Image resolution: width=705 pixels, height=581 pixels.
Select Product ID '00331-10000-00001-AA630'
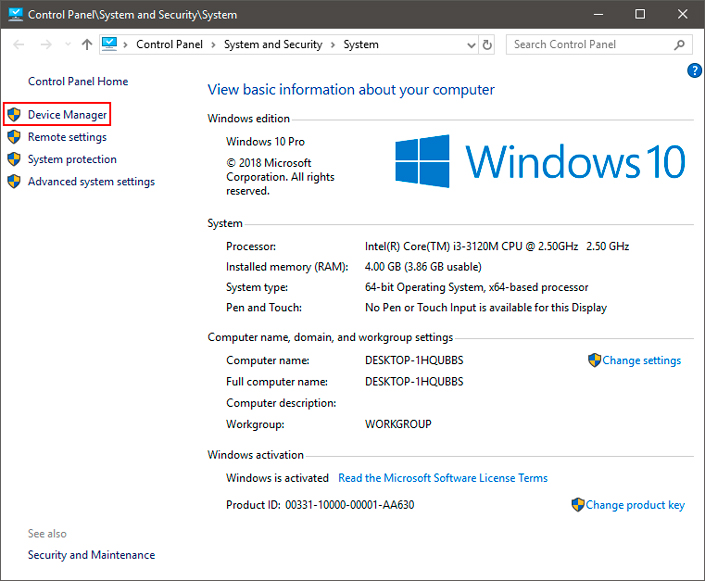350,505
